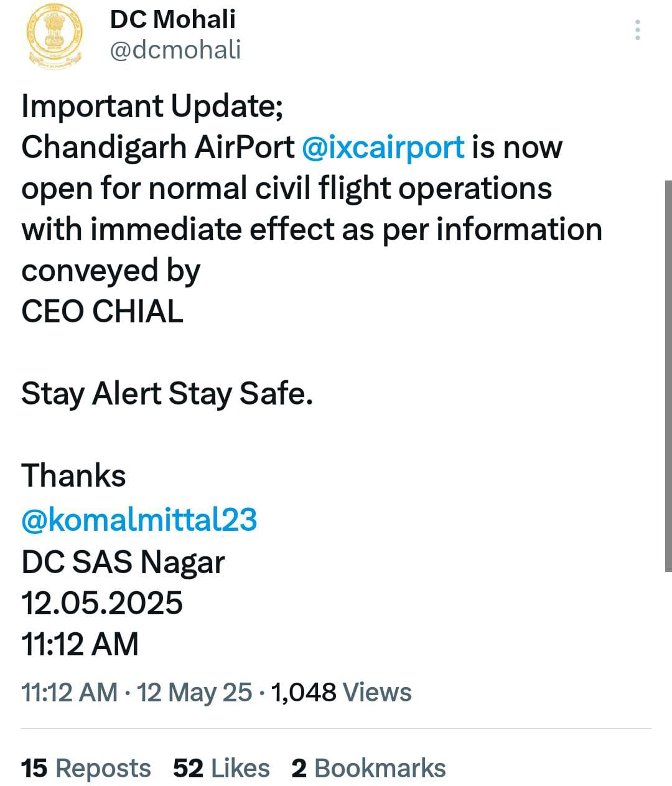Click the DC Mohali display name

pos(173,19)
